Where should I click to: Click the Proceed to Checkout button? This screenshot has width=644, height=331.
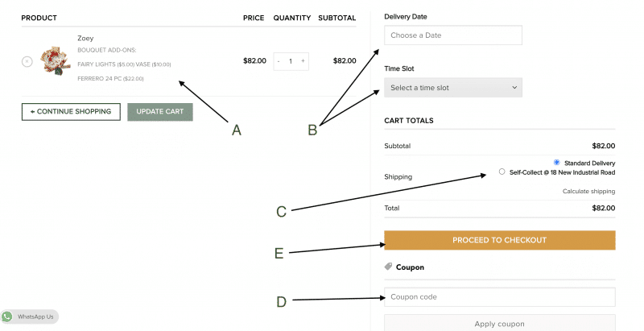[499, 240]
